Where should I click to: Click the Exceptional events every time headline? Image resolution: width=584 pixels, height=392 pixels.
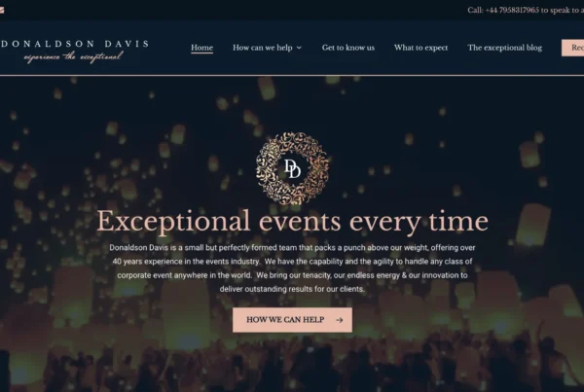(x=292, y=221)
